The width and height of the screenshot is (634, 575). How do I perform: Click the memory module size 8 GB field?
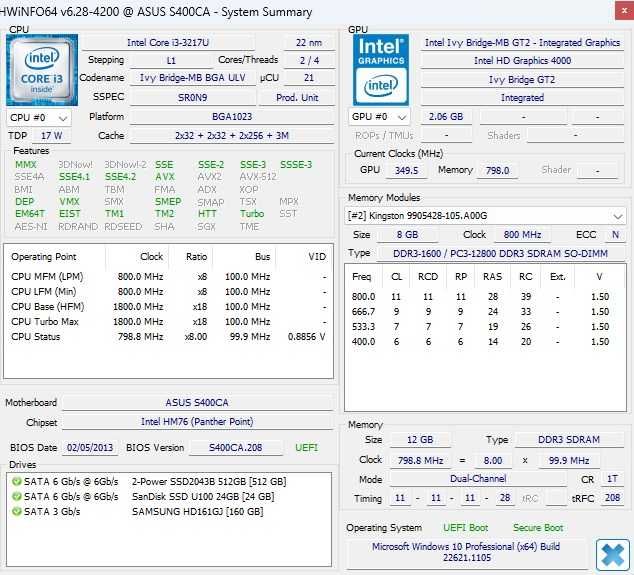407,235
